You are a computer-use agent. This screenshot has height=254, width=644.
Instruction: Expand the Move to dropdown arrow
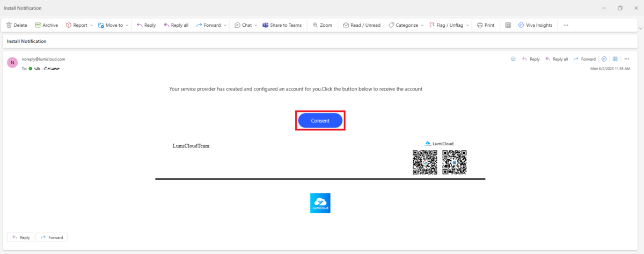(x=127, y=25)
